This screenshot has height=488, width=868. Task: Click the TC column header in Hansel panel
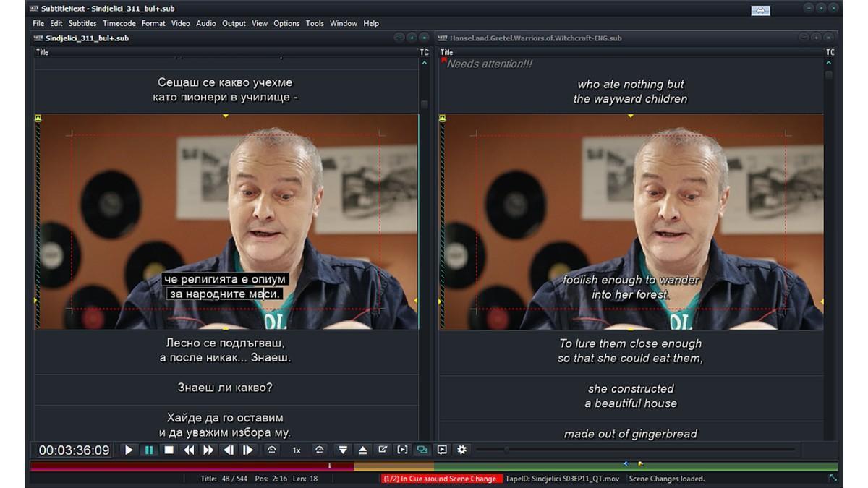[830, 52]
